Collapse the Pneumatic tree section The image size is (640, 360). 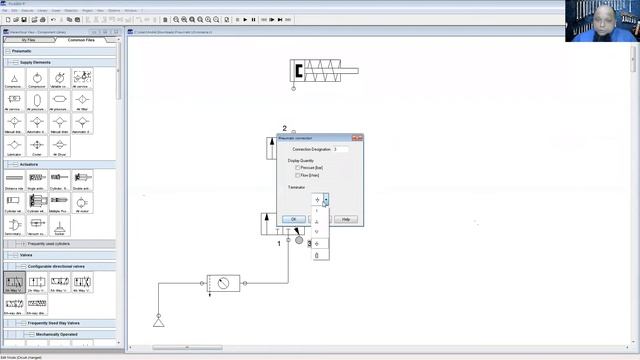pyautogui.click(x=8, y=51)
